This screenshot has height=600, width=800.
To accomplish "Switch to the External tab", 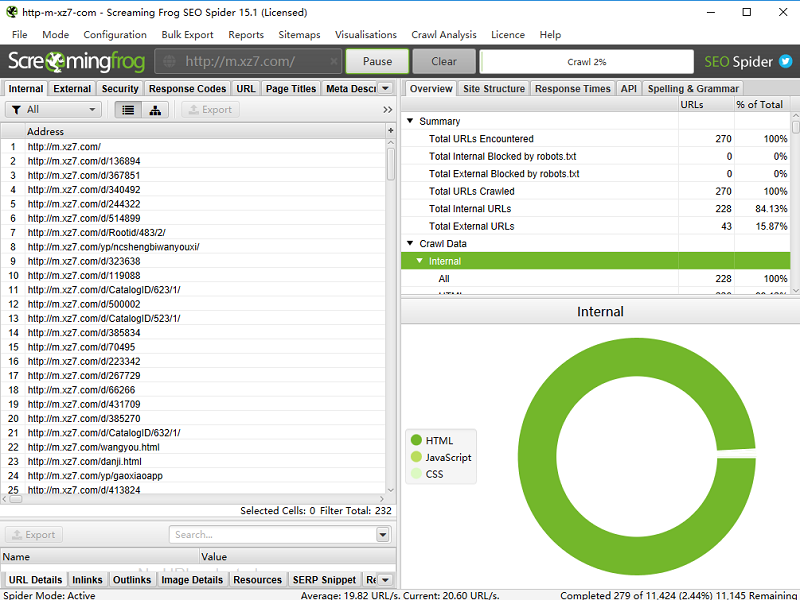I will (72, 88).
